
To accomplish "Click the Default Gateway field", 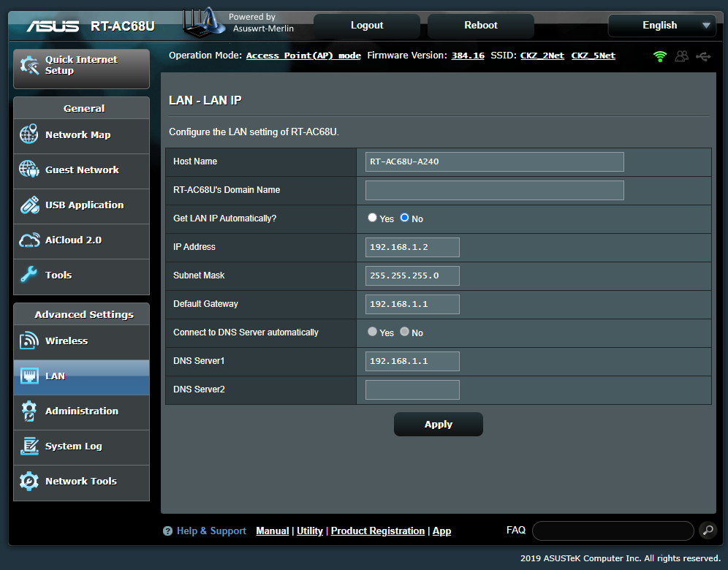I will pyautogui.click(x=412, y=305).
